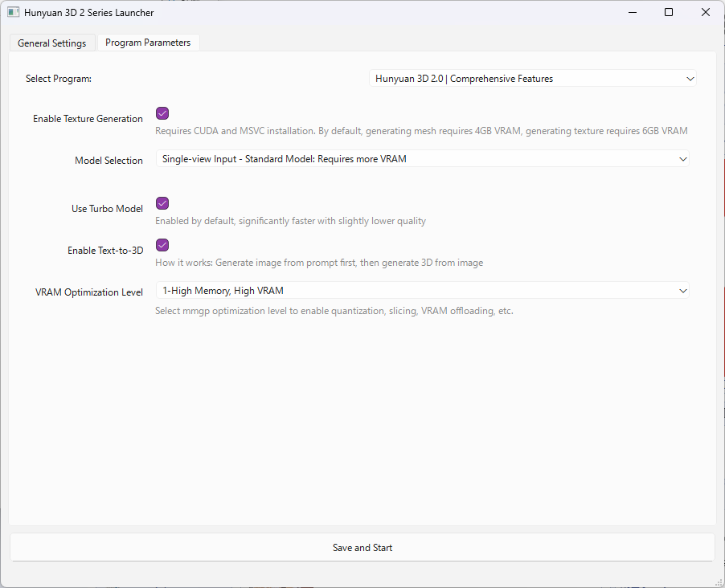The height and width of the screenshot is (588, 725).
Task: Click the CUDA and MSVC requirement note
Action: pyautogui.click(x=420, y=131)
